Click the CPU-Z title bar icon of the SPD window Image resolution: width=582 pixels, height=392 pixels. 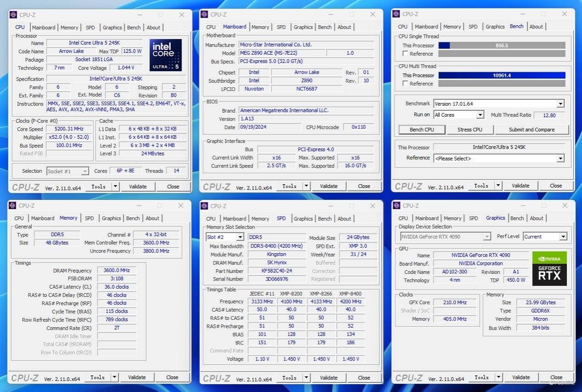coord(204,206)
